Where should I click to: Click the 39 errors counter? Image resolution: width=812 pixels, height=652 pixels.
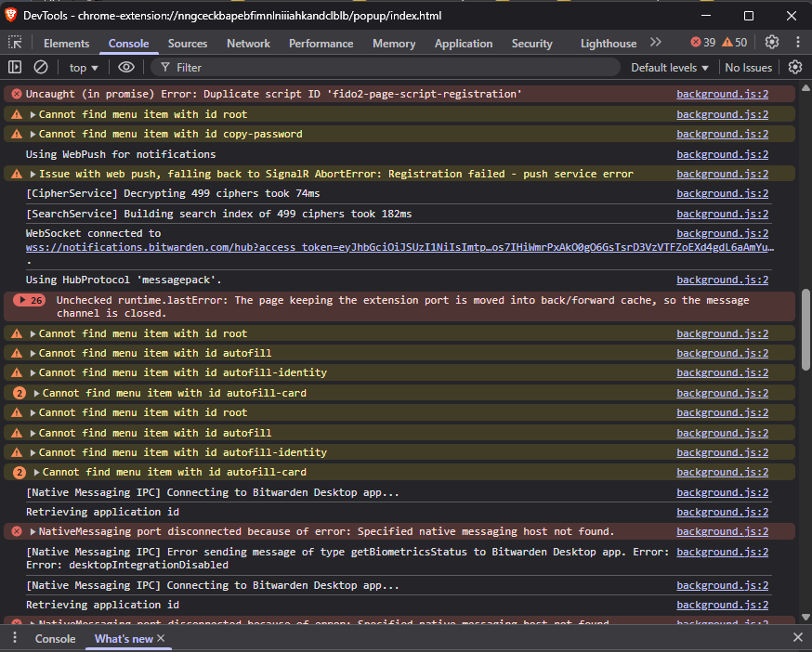702,43
